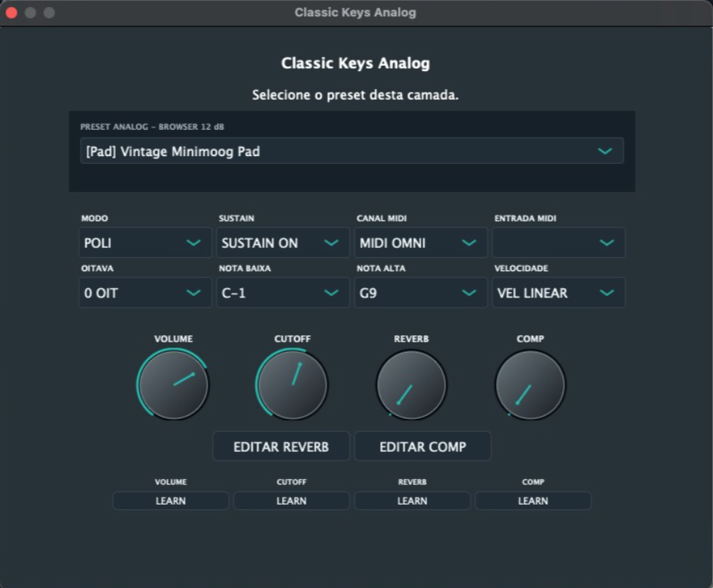Expand the SUSTAIN ON dropdown
The image size is (713, 588).
tap(283, 243)
